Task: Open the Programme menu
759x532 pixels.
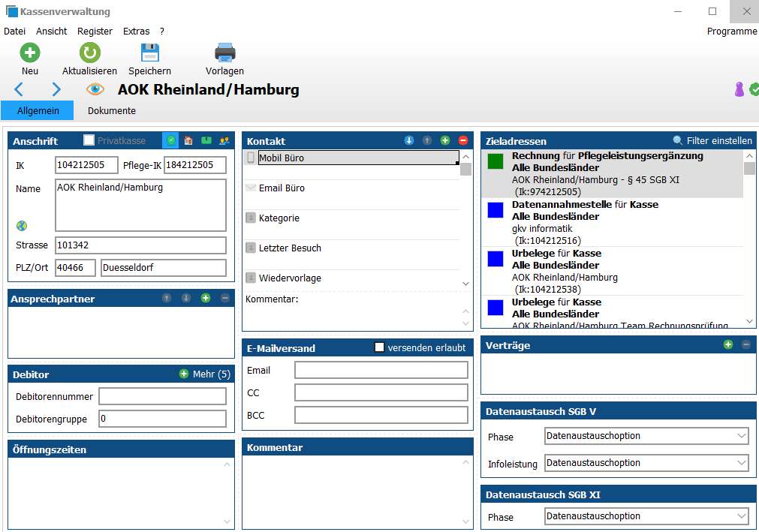Action: coord(732,31)
